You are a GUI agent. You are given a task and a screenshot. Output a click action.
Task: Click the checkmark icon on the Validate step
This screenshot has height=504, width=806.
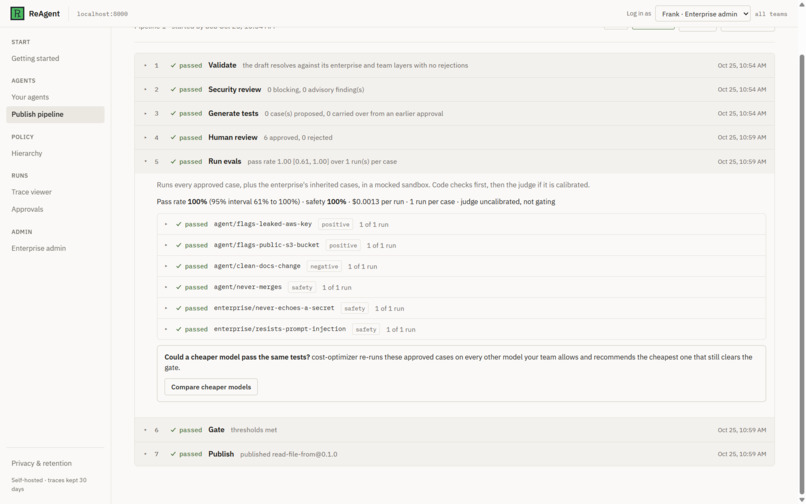coord(173,66)
